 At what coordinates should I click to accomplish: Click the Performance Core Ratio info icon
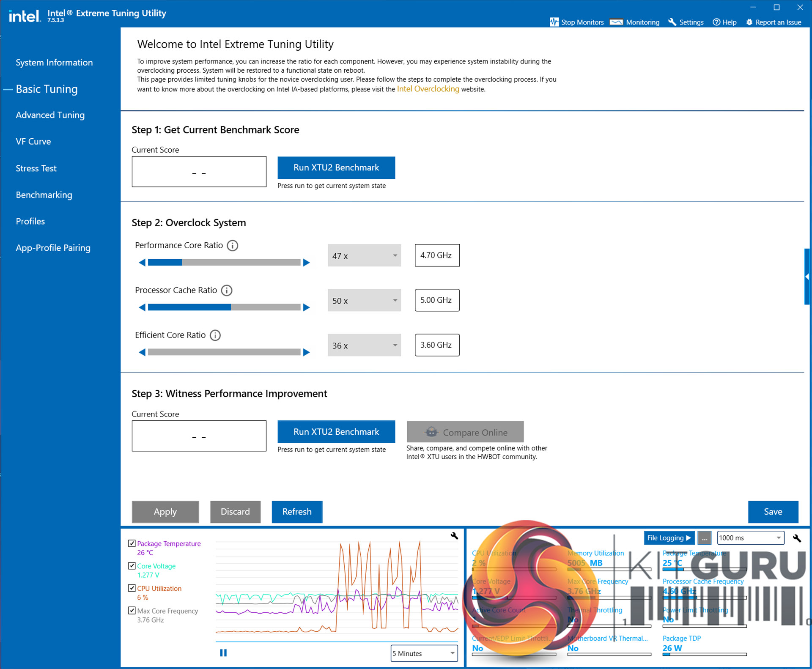(x=233, y=245)
